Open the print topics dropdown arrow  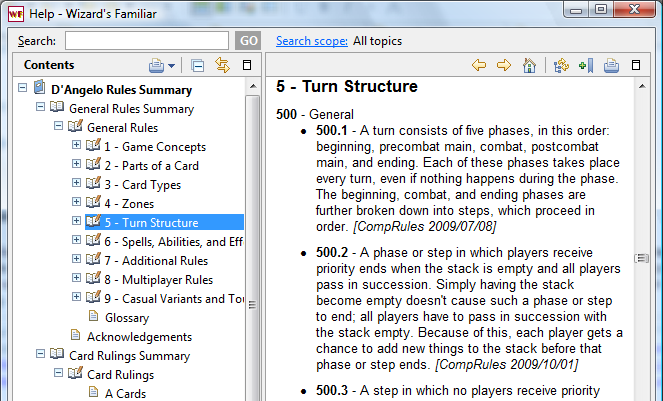171,66
